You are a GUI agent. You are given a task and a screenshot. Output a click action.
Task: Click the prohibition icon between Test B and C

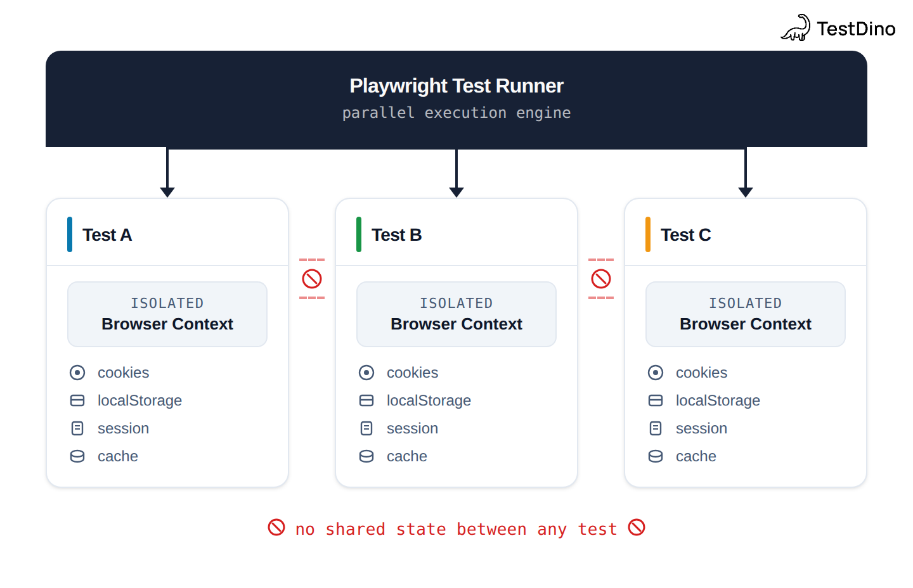click(600, 279)
